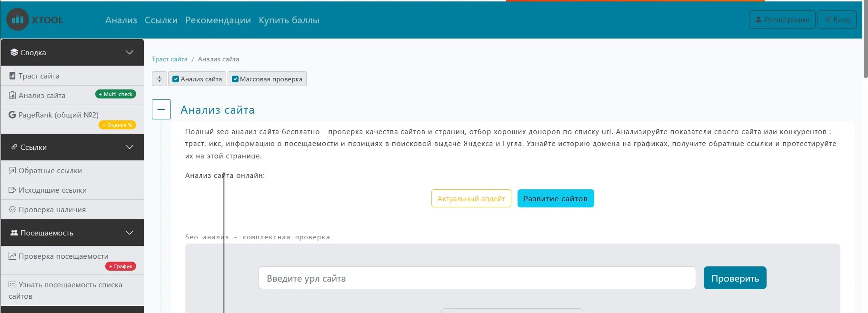Click the divider toggle button in toolbar
Screen dimensions: 868x313
[160, 79]
